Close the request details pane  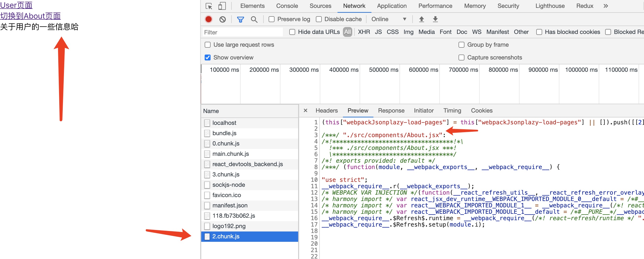(x=305, y=110)
